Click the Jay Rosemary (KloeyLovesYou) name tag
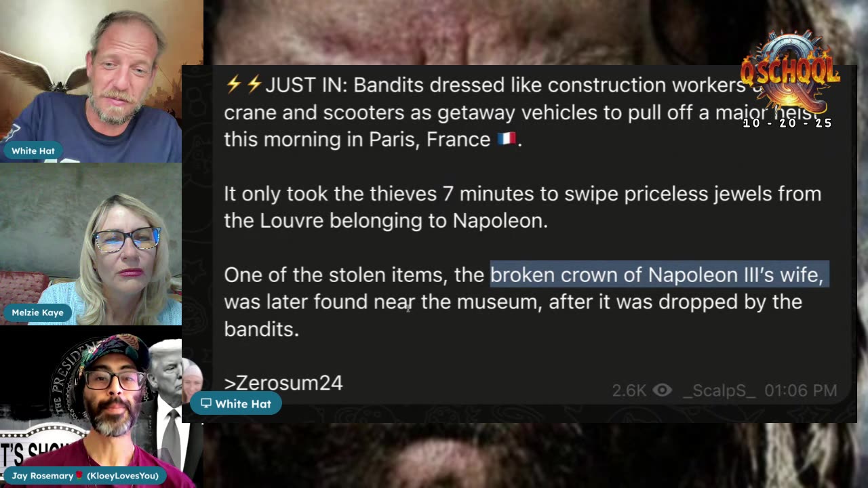 (85, 476)
